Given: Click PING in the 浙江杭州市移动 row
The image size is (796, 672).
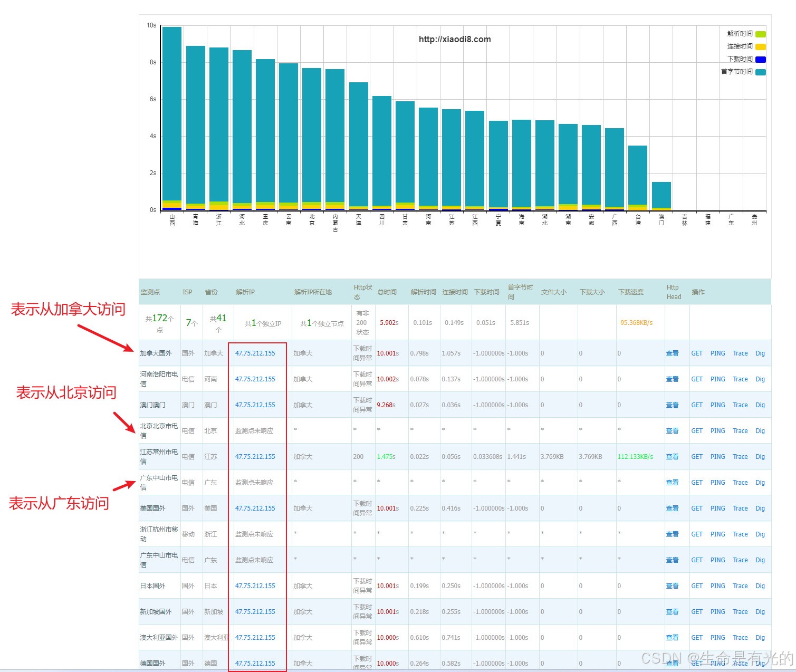Looking at the screenshot, I should pyautogui.click(x=717, y=534).
